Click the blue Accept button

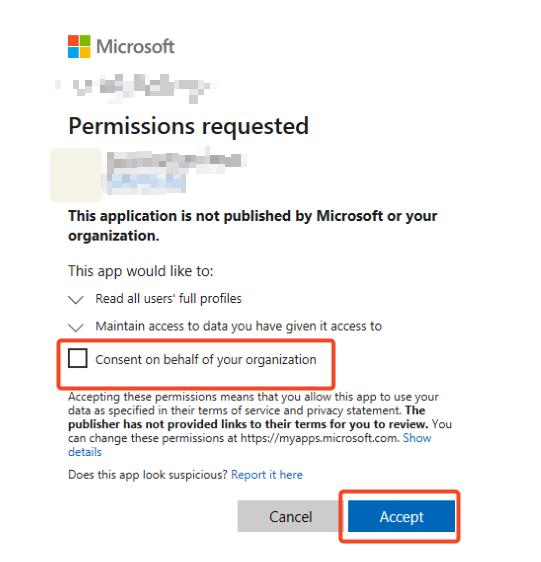pos(402,516)
